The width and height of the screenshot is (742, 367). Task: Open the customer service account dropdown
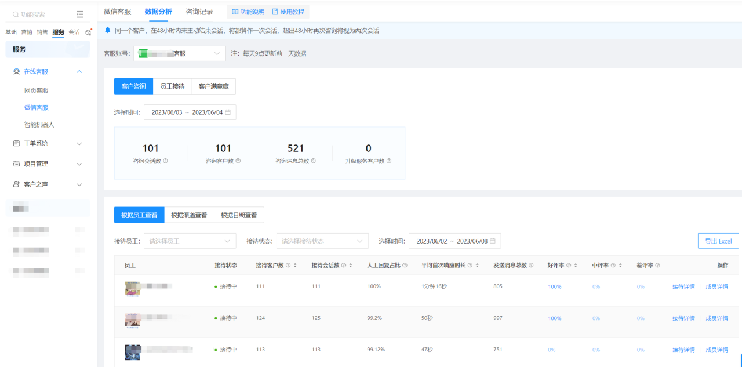click(179, 53)
